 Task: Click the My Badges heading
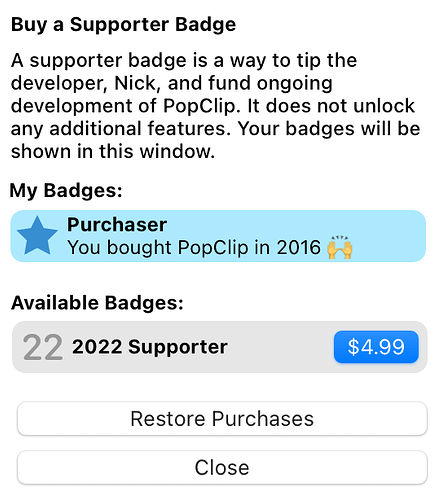[66, 190]
